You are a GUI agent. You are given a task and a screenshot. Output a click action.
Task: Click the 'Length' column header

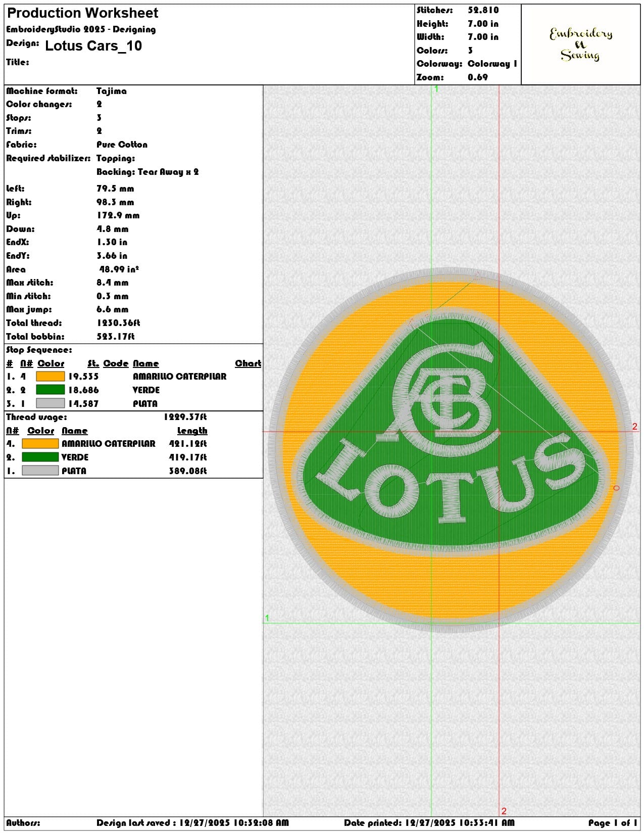192,431
